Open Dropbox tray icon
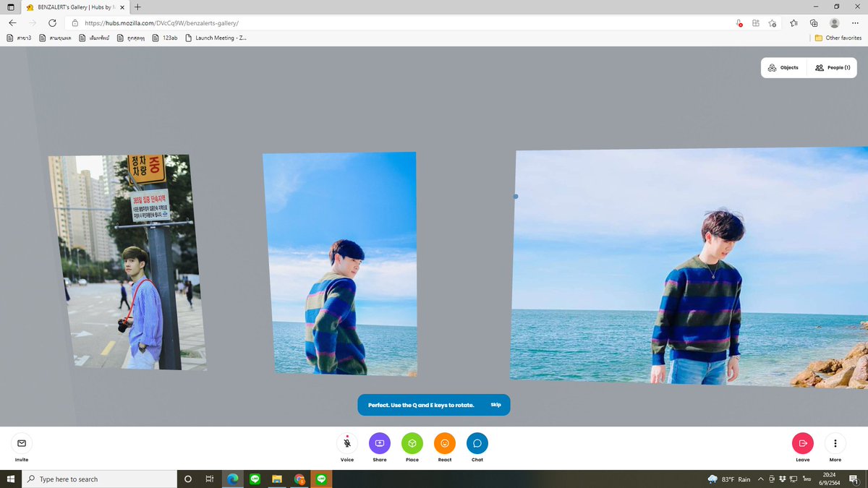 click(x=782, y=479)
